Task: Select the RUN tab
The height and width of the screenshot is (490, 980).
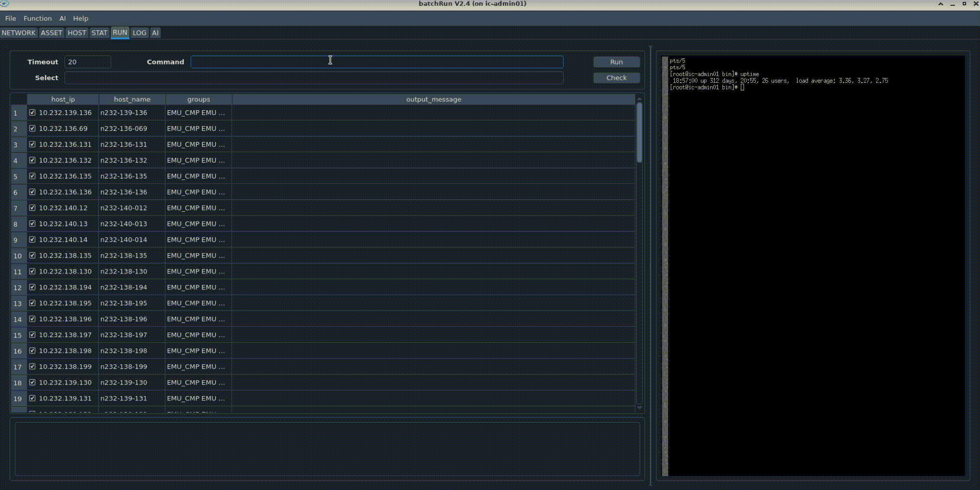Action: 120,32
